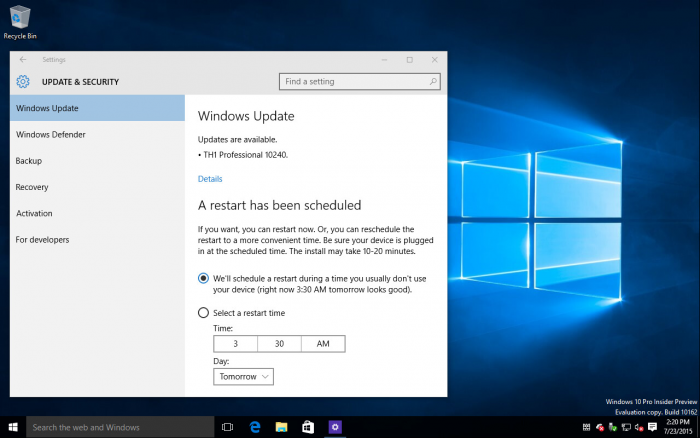
Task: Open Windows Defender settings
Action: pyautogui.click(x=97, y=134)
